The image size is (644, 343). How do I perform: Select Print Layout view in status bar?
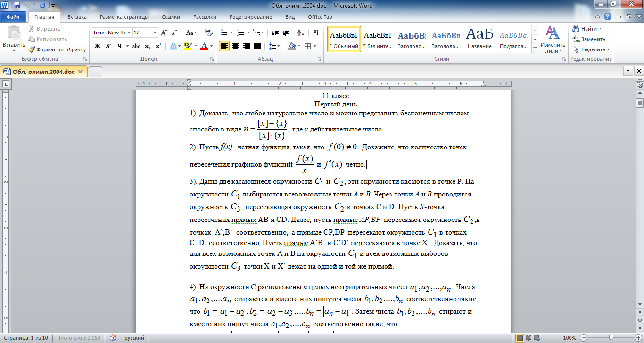(520, 338)
